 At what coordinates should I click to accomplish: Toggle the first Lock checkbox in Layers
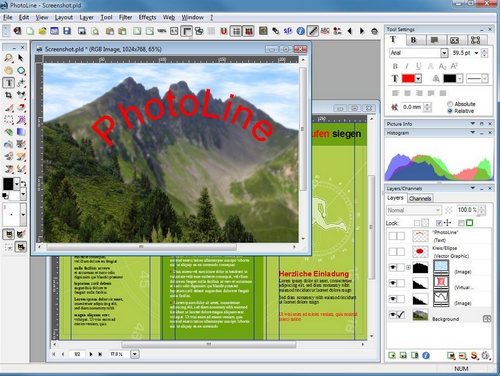tap(417, 223)
